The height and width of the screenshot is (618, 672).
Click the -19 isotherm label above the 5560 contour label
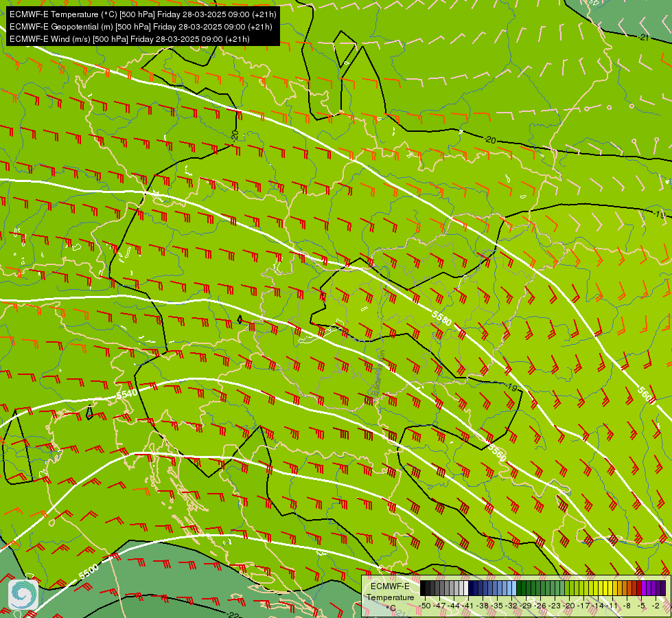[511, 387]
